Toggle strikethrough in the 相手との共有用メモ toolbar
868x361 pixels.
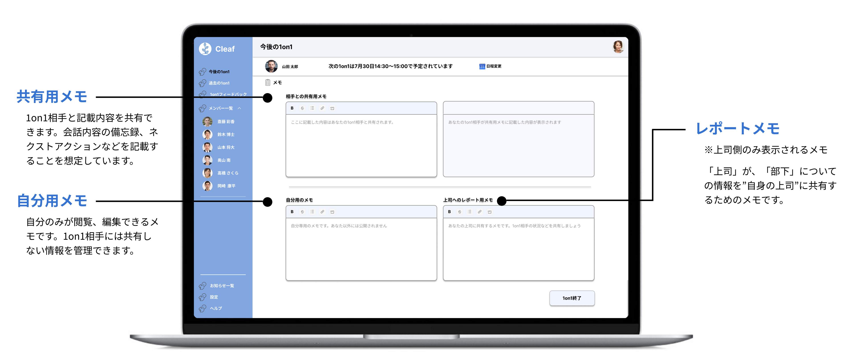coord(302,108)
